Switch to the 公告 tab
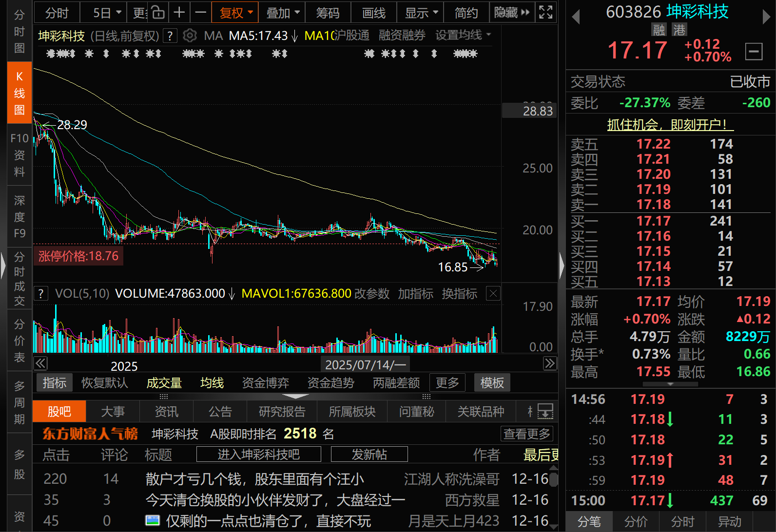The width and height of the screenshot is (776, 532). (220, 412)
